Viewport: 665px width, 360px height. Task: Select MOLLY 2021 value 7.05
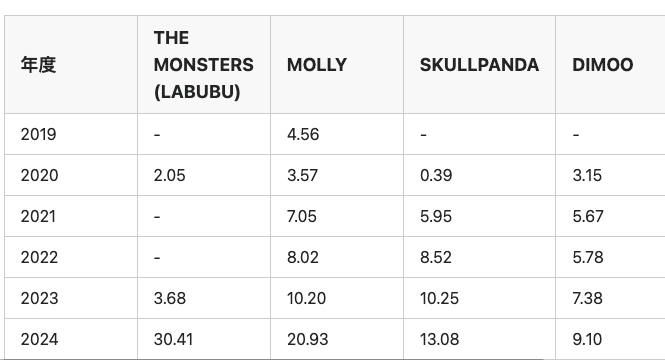(x=302, y=216)
